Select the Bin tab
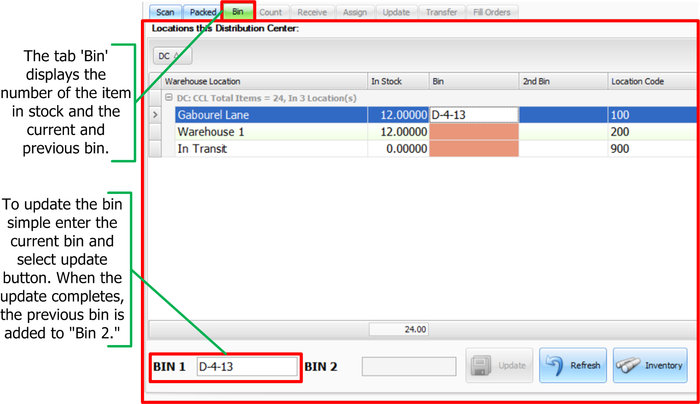 pos(237,12)
